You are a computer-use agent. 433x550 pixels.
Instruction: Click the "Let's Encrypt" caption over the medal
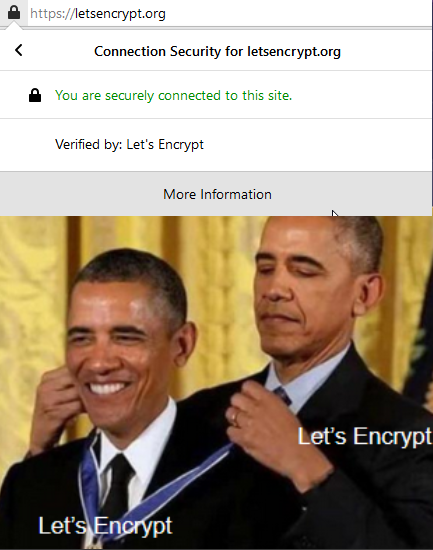pos(105,525)
